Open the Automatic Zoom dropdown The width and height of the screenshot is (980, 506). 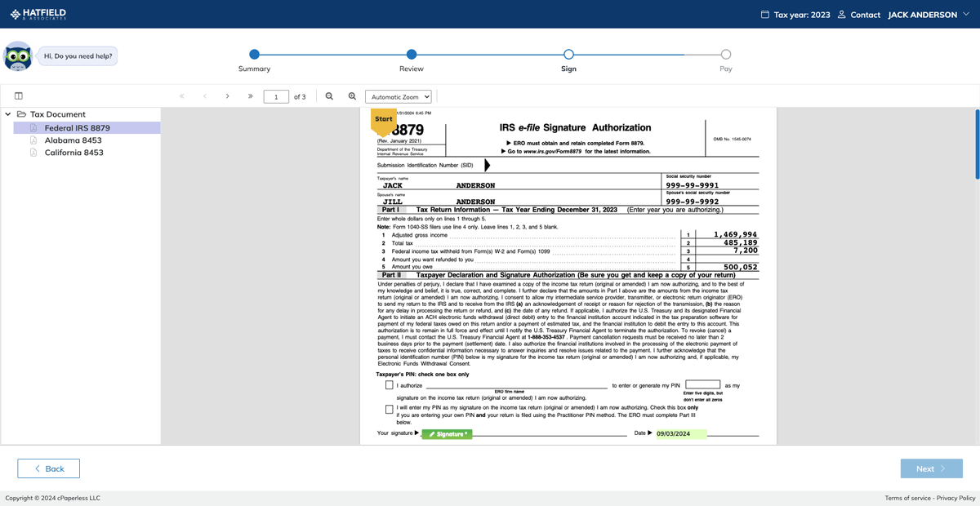pos(399,95)
